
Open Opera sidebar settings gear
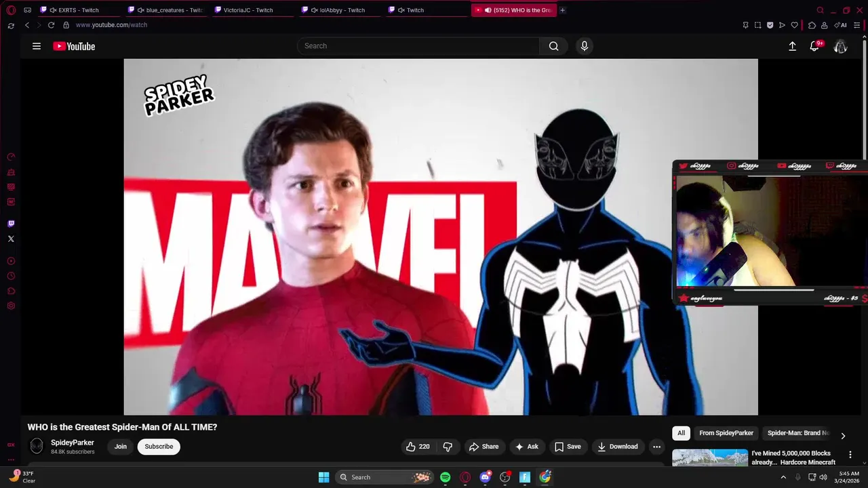[x=11, y=306]
